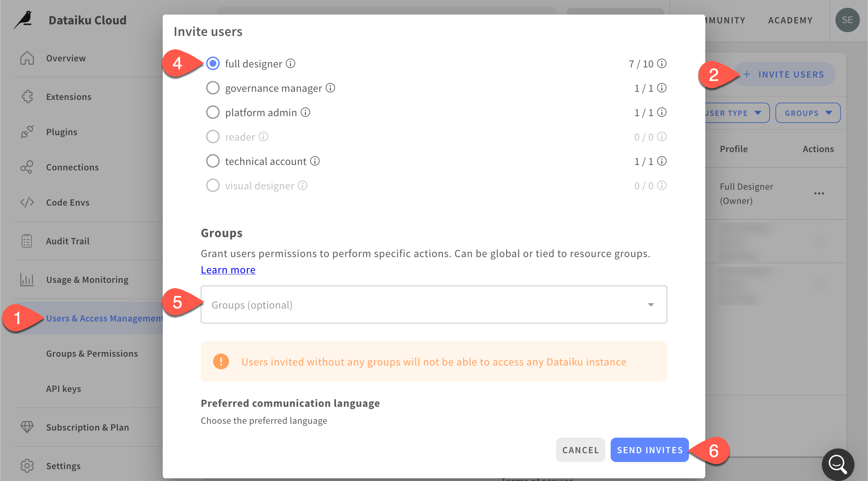Click the Subscription & Plan diamond icon

(x=27, y=427)
